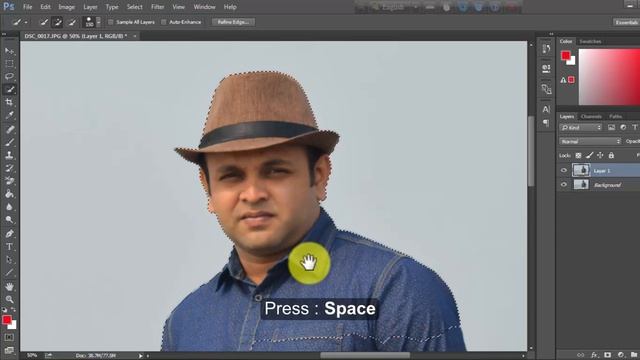640x360 pixels.
Task: Open the Normal blend mode dropdown
Action: 590,141
